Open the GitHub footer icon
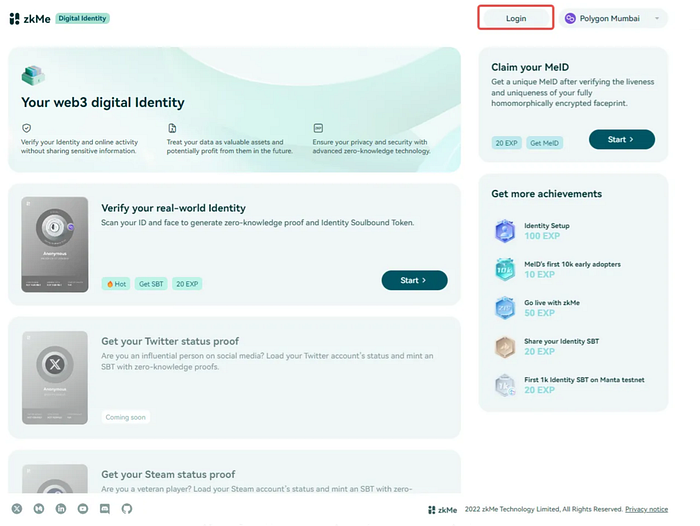The height and width of the screenshot is (526, 700). click(127, 509)
